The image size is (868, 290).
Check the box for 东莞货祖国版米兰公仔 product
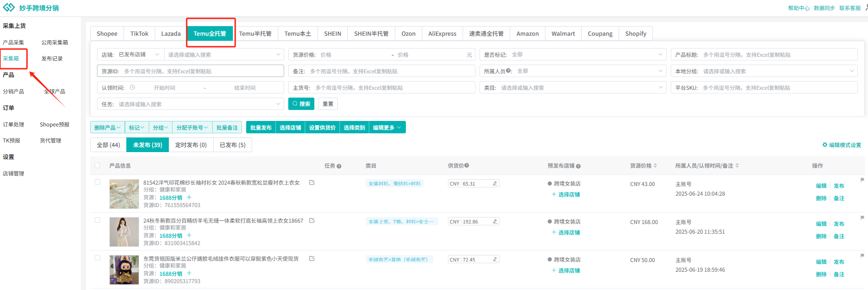coord(97,258)
